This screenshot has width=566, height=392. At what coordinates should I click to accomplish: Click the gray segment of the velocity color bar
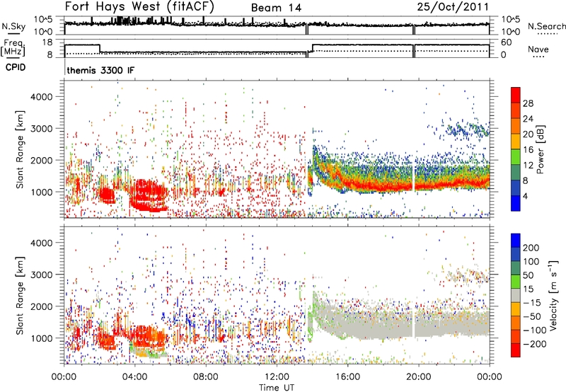click(x=516, y=295)
